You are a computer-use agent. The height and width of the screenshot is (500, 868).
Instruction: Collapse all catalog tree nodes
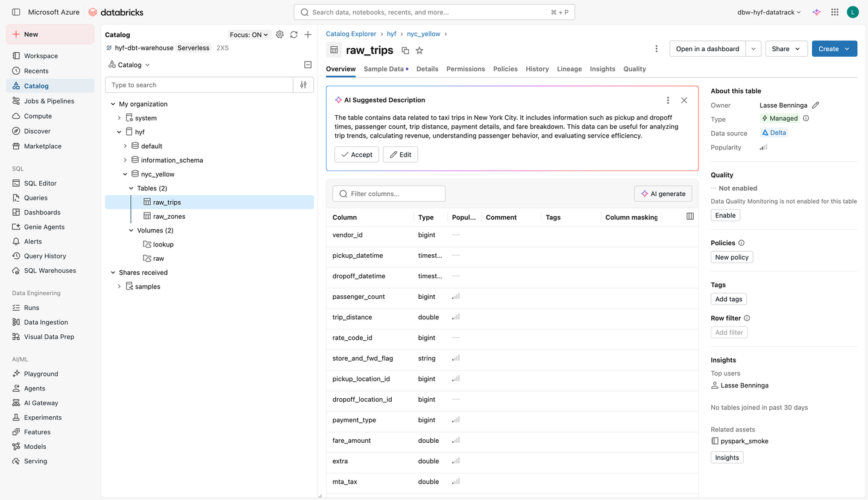[308, 65]
